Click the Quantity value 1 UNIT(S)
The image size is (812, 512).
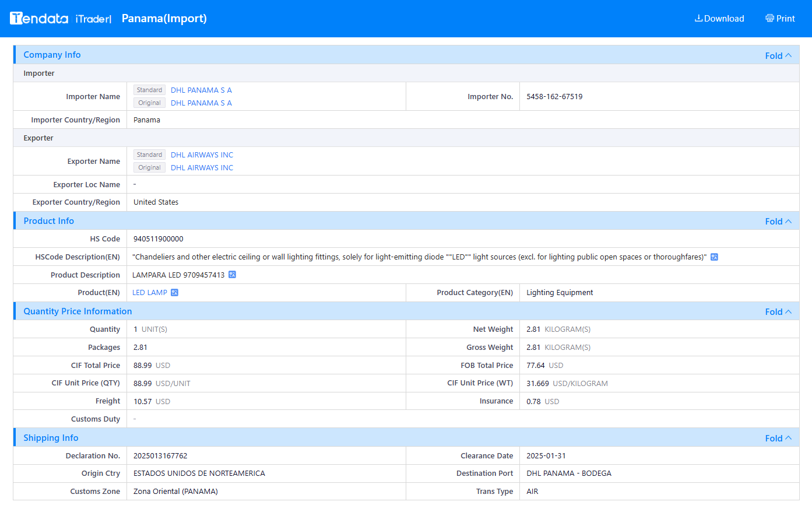[150, 329]
